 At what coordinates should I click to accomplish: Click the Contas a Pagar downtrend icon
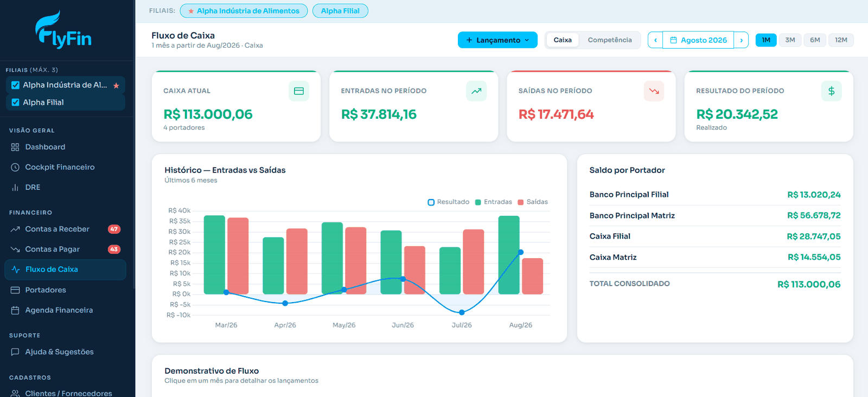click(15, 249)
